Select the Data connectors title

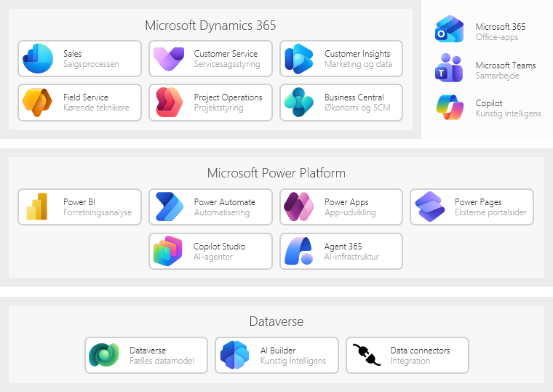click(x=420, y=351)
